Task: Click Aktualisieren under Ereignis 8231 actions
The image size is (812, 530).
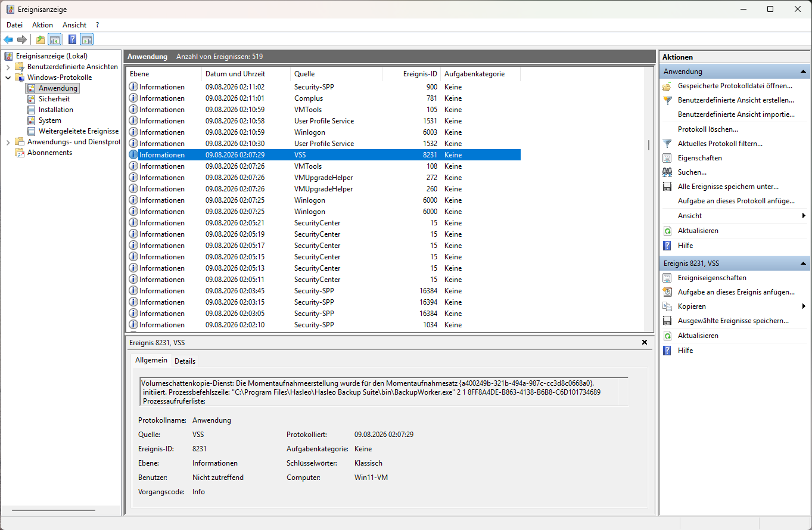Action: point(698,336)
